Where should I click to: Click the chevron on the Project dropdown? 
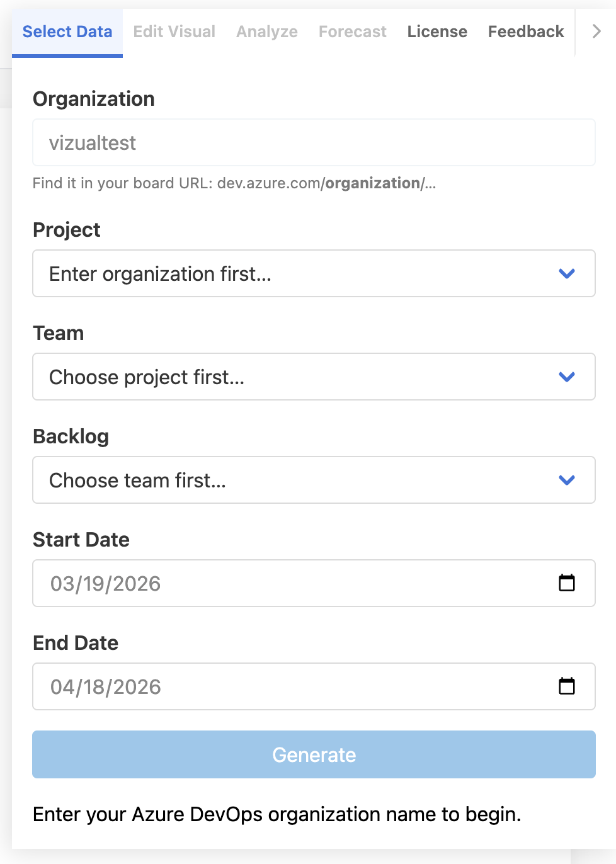[x=566, y=273]
